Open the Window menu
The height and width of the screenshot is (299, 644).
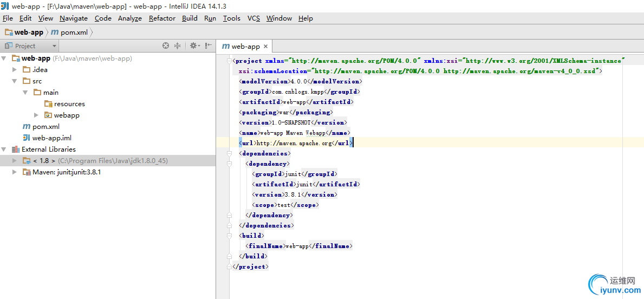tap(279, 18)
